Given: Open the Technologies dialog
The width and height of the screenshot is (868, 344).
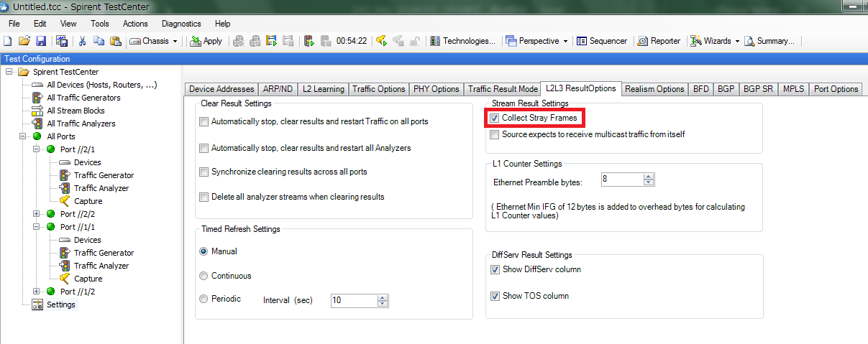Looking at the screenshot, I should tap(462, 41).
